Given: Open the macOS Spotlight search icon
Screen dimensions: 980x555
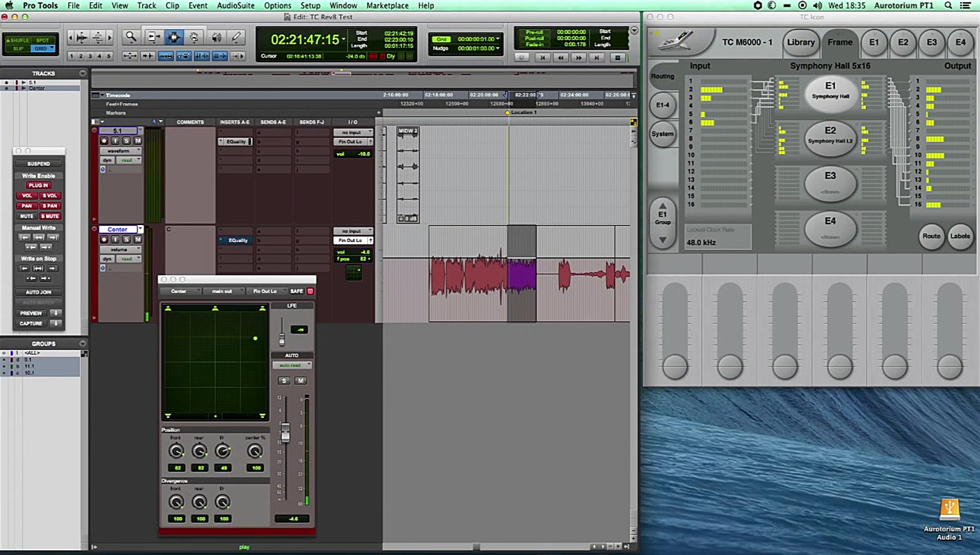Looking at the screenshot, I should coord(948,6).
